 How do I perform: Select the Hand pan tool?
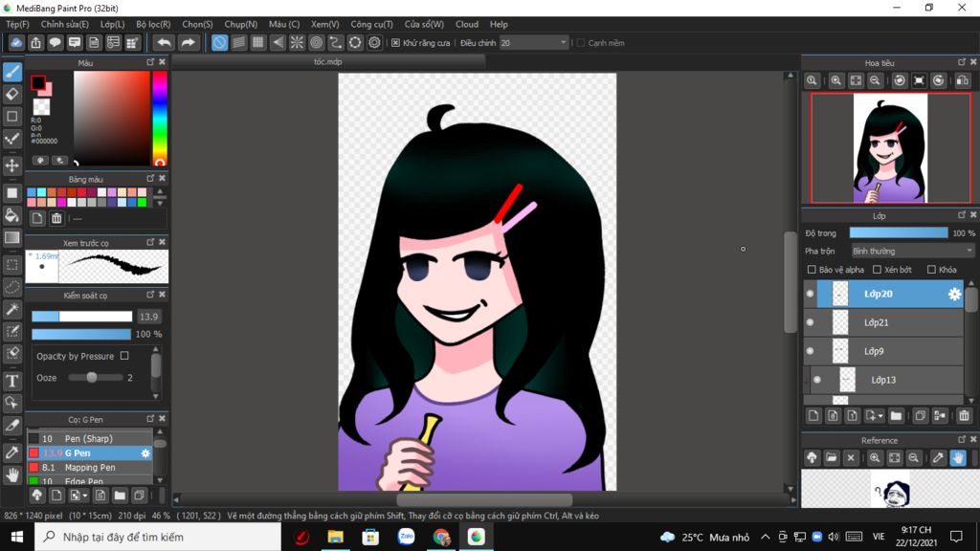point(11,475)
